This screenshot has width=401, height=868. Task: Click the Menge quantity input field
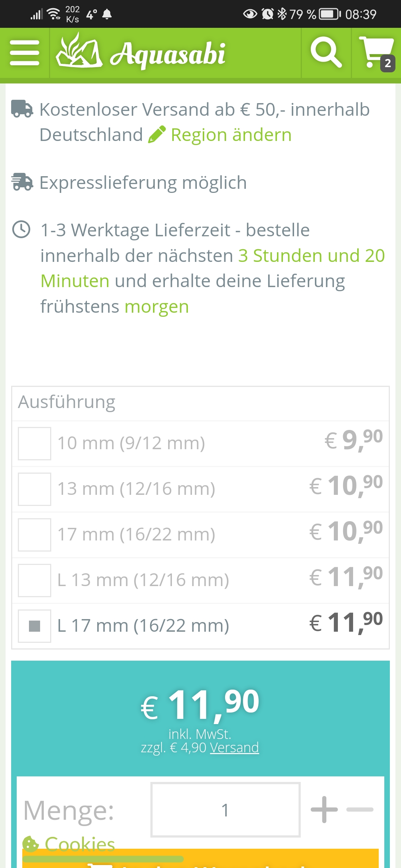[225, 810]
